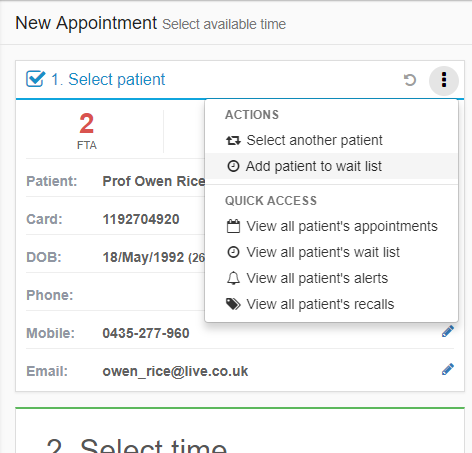Viewport: 472px width, 453px height.
Task: Click the clock icon beside Add patient
Action: 233,166
